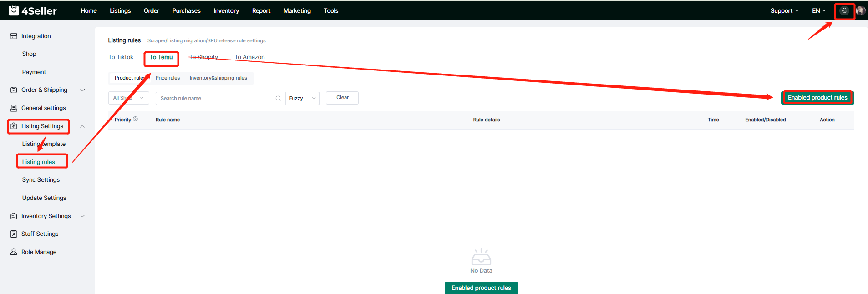Screen dimensions: 868x294
Task: Click the Priority help question icon
Action: [135, 119]
